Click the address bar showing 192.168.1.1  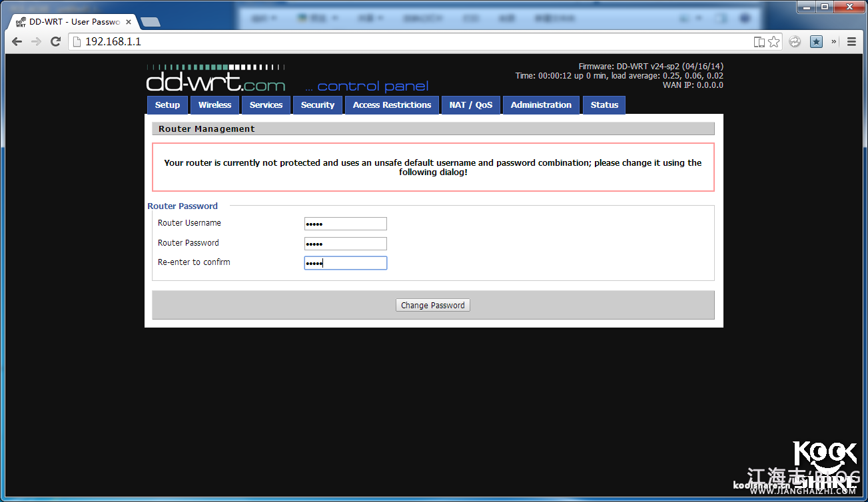[x=400, y=42]
